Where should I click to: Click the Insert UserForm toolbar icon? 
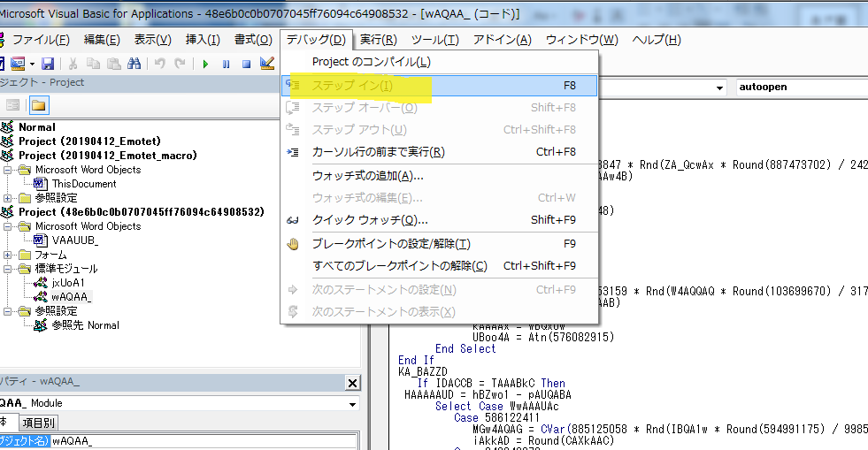[18, 64]
